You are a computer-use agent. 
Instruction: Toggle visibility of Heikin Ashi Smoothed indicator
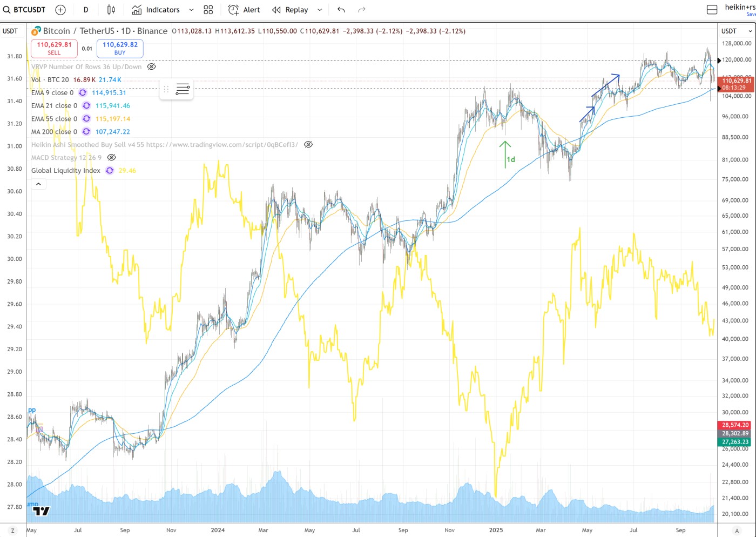pyautogui.click(x=308, y=145)
